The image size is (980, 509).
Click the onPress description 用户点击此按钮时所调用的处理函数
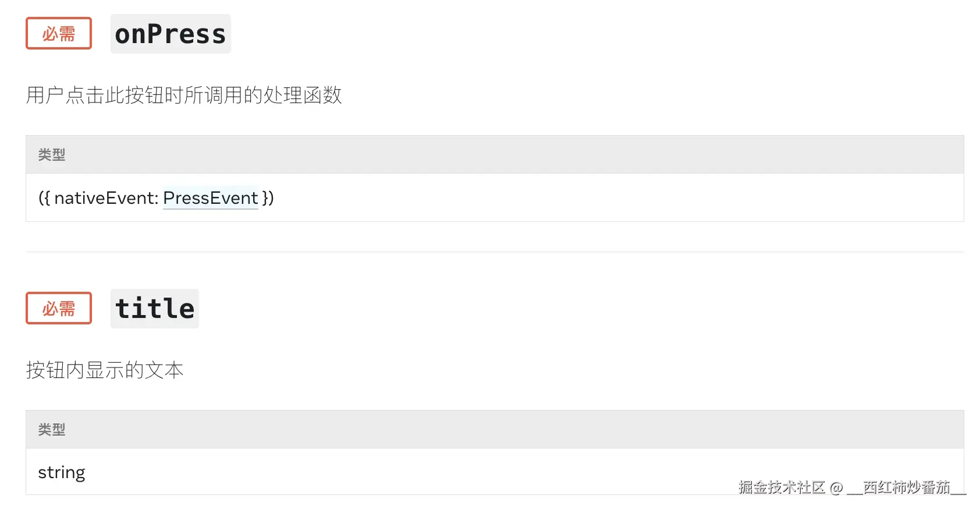click(x=184, y=95)
